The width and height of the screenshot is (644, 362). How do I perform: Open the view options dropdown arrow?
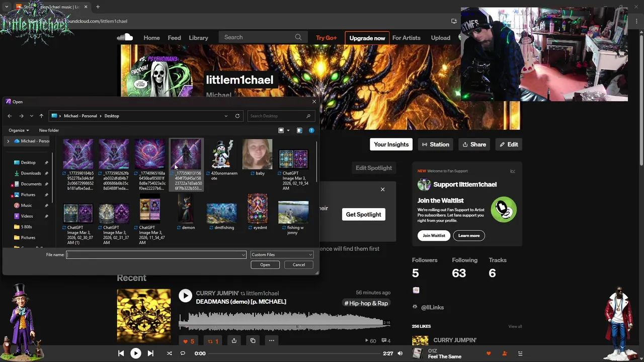[x=288, y=130]
